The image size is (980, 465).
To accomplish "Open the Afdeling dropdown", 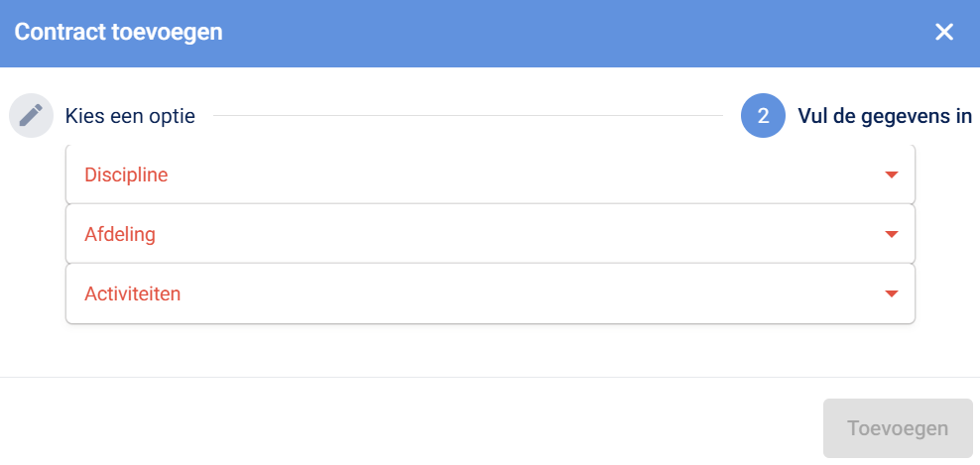I will point(489,235).
